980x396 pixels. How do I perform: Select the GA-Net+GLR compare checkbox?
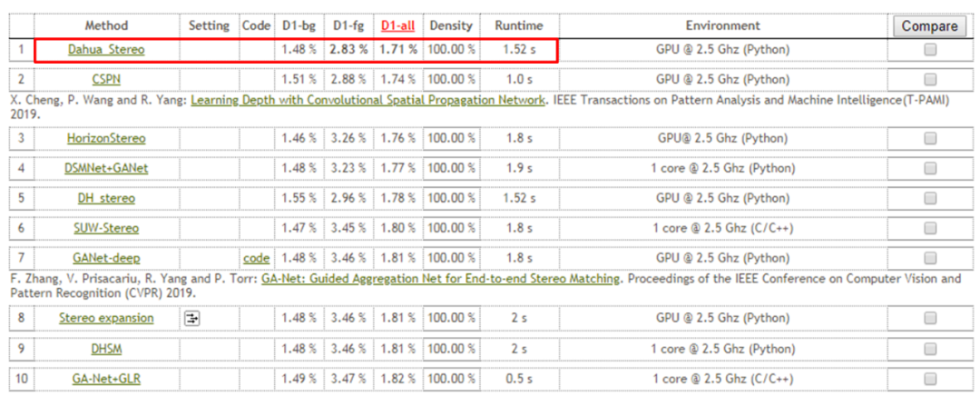pos(930,378)
